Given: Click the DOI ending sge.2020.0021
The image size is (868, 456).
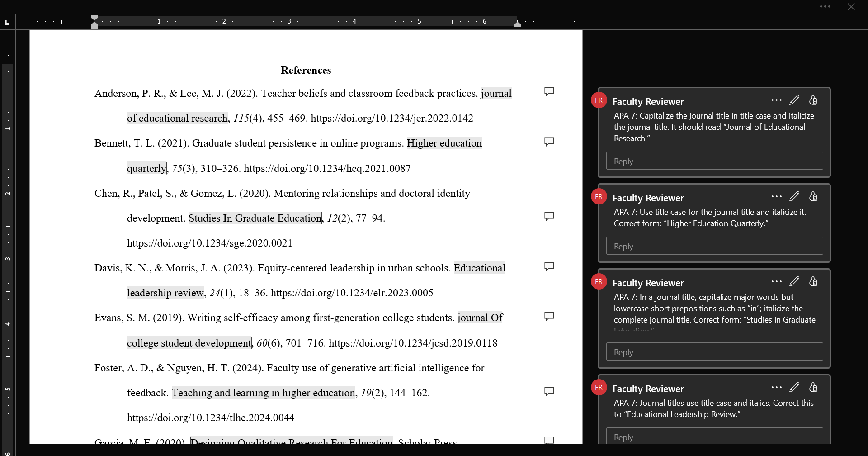Looking at the screenshot, I should (x=210, y=243).
